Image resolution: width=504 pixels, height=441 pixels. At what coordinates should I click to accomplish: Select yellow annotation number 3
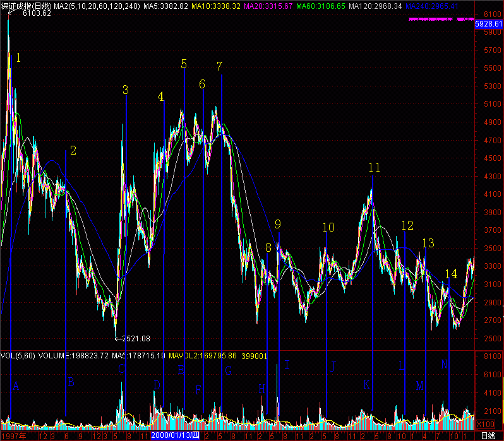click(126, 90)
